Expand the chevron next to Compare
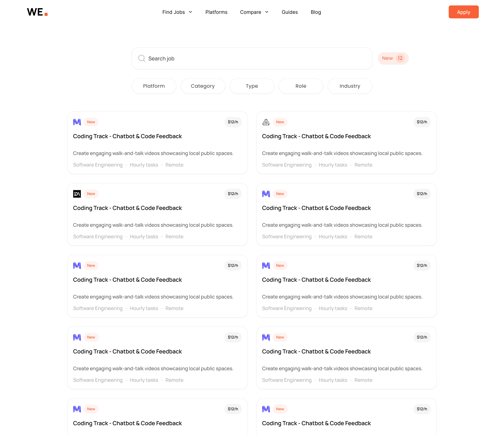Screen dimensions: 504x434 pos(267,12)
